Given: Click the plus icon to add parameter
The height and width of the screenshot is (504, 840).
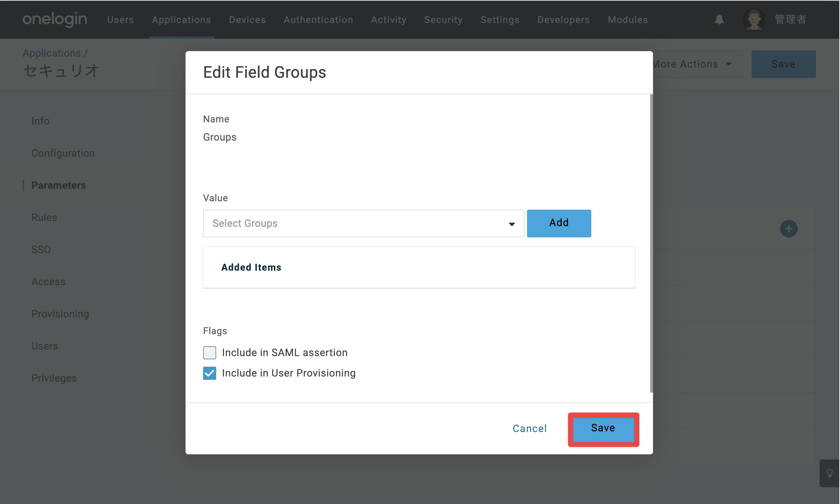Looking at the screenshot, I should (x=789, y=229).
